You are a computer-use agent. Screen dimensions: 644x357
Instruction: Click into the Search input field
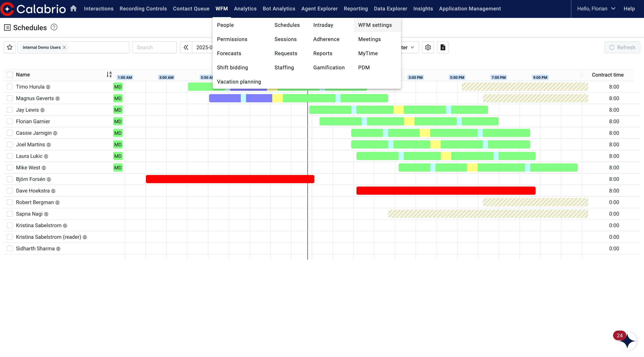tap(154, 47)
